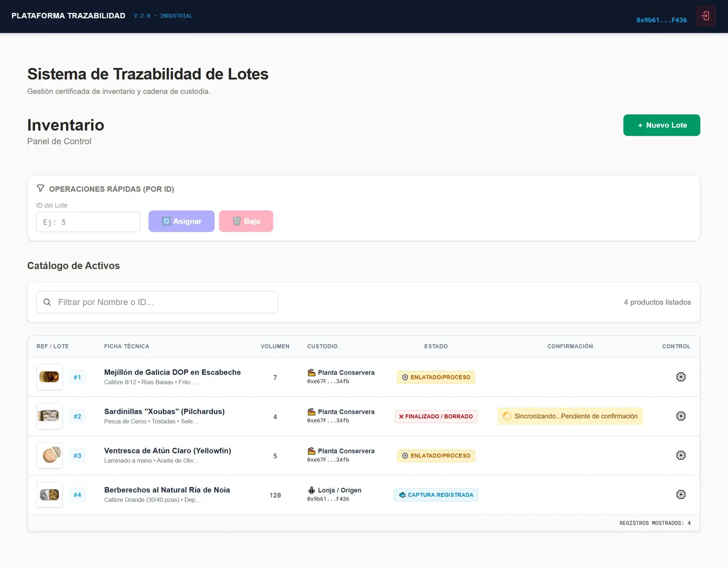
Task: Type in the Filtrar por Nombre o ID field
Action: (x=163, y=302)
